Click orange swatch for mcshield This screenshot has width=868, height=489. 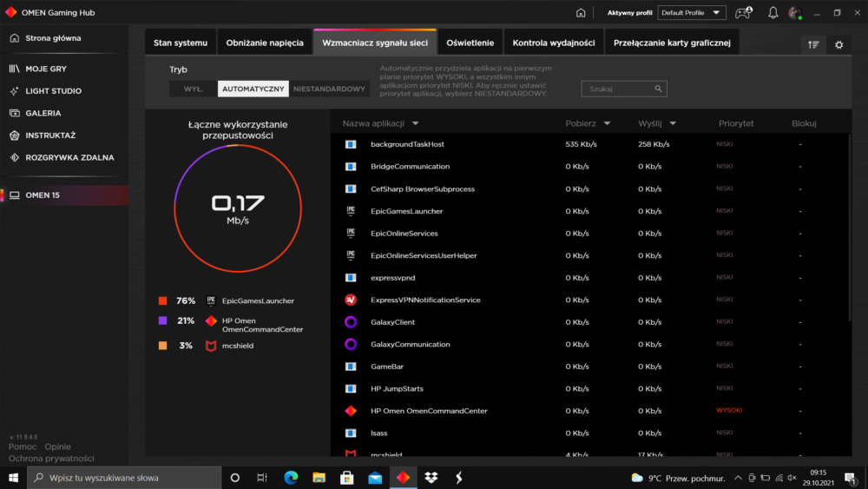(x=163, y=346)
